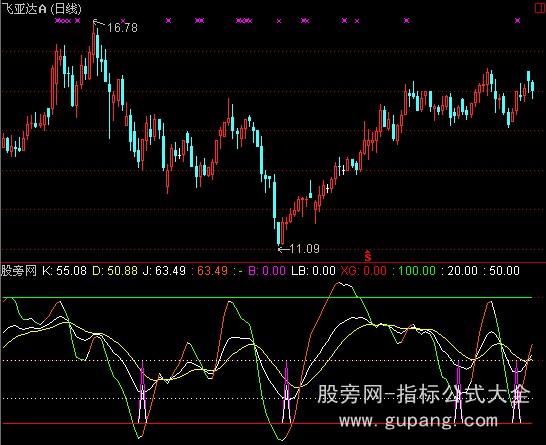546x445 pixels.
Task: Click the red square icon at top-right corner
Action: click(540, 8)
